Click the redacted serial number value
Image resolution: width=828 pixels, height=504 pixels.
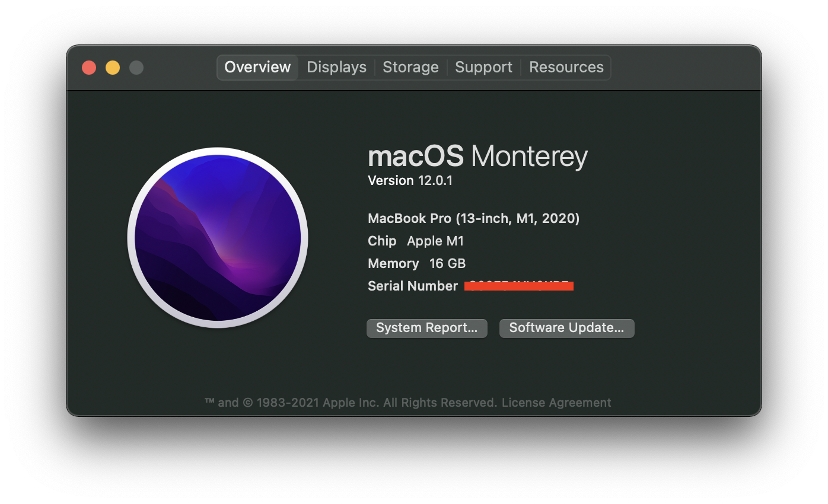(518, 286)
